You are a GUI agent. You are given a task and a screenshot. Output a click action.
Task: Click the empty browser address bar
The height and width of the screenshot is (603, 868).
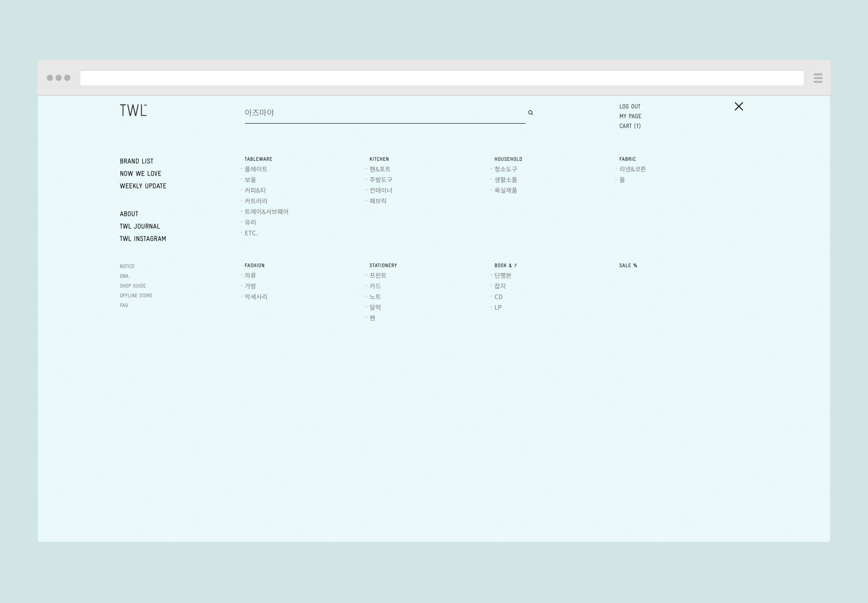click(442, 78)
